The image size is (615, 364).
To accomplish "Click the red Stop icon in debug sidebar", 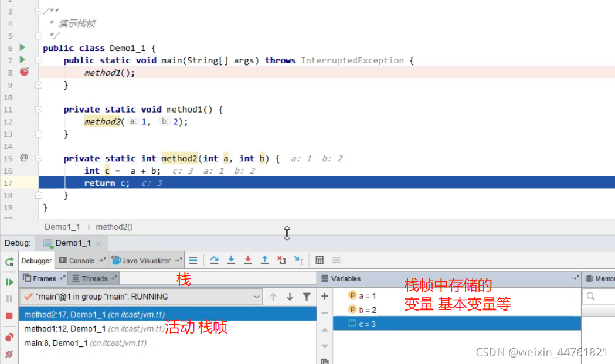I will 9,316.
